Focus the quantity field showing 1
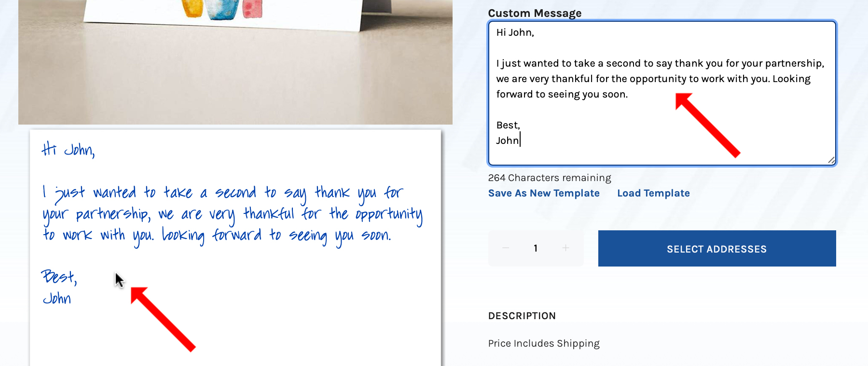This screenshot has width=868, height=366. (x=536, y=248)
